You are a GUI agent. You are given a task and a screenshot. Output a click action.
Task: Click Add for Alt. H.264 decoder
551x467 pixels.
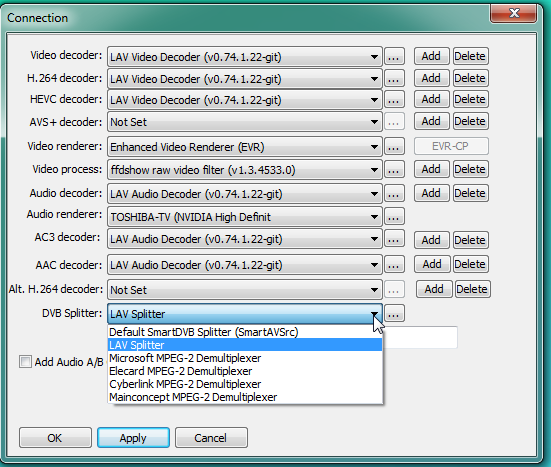coord(434,289)
